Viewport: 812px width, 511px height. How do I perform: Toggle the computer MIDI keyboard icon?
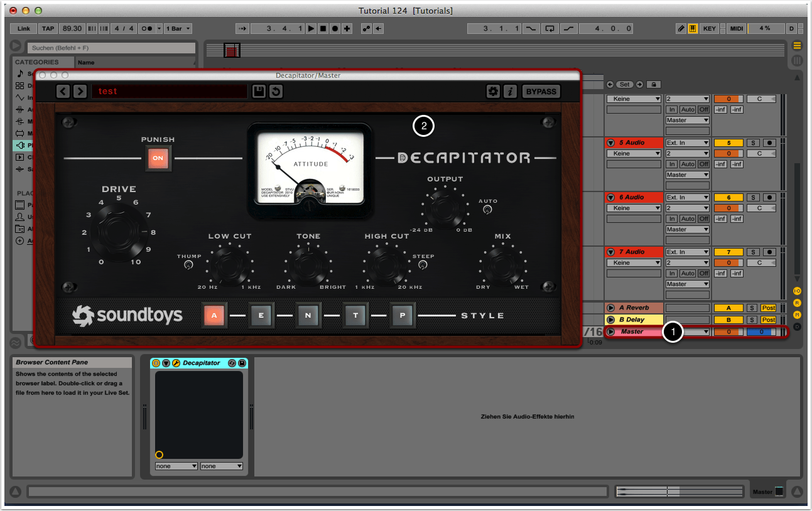(x=693, y=29)
